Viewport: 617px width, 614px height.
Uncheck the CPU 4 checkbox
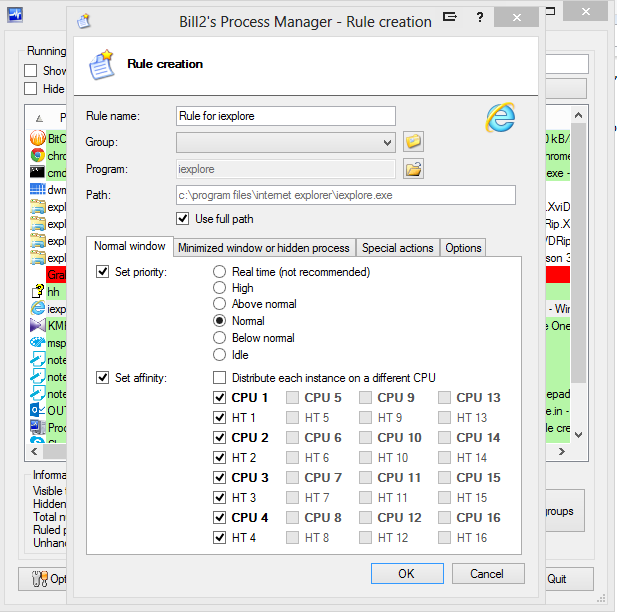[219, 517]
